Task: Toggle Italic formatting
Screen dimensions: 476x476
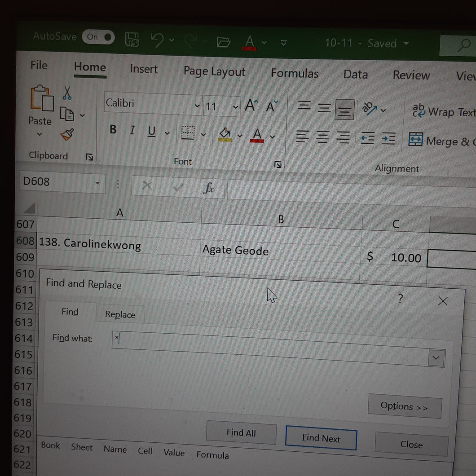Action: [x=132, y=131]
